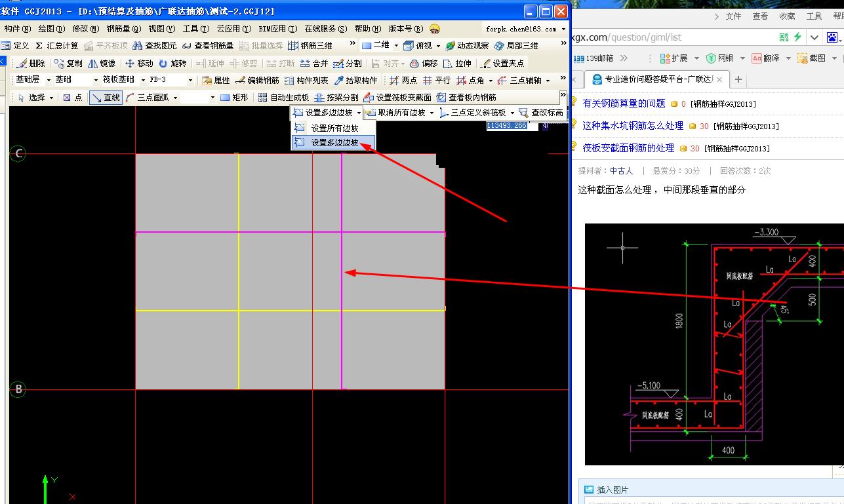Open 钢筋量(Q) menu
Screen dimensions: 844x504
coord(123,29)
